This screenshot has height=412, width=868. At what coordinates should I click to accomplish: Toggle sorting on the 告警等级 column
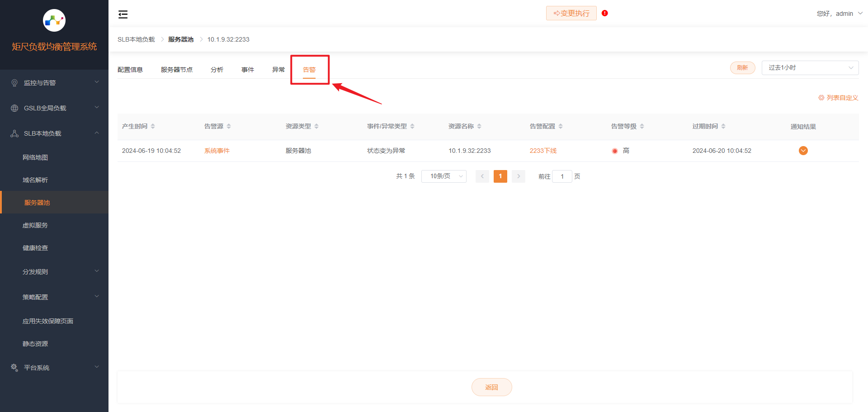(x=642, y=126)
